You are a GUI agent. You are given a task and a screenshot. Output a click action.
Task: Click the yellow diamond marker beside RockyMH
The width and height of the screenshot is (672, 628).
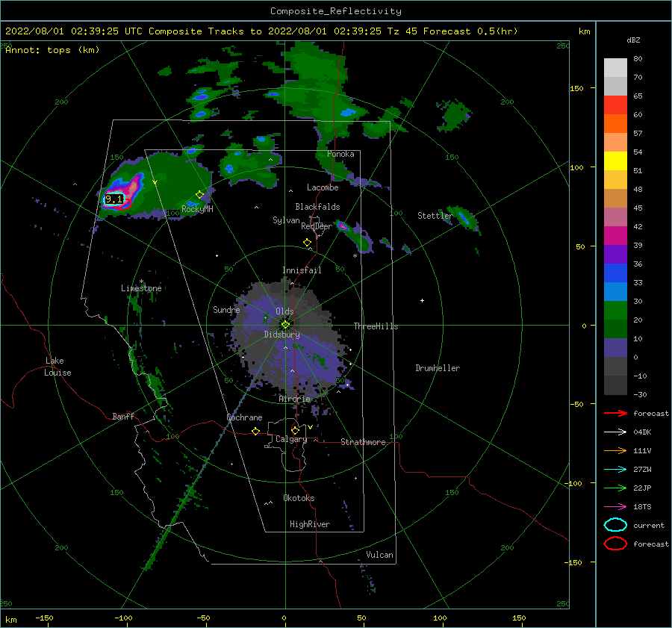click(x=199, y=195)
